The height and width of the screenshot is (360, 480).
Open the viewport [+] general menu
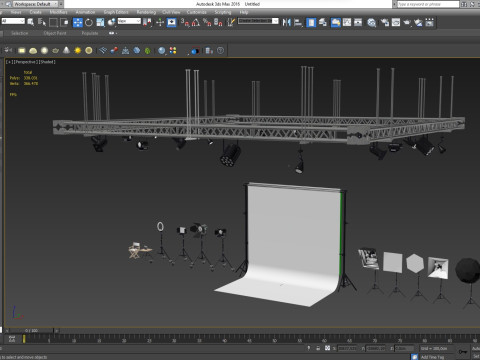coord(8,62)
